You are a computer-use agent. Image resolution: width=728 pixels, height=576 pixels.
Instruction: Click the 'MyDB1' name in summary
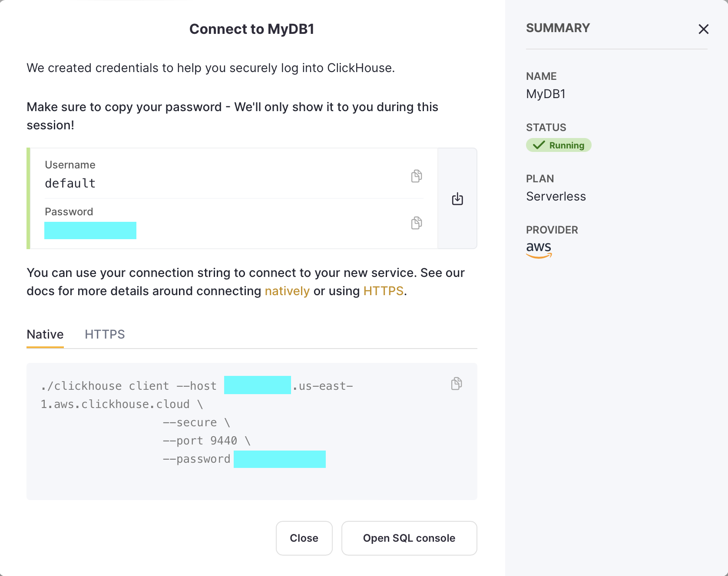(546, 94)
